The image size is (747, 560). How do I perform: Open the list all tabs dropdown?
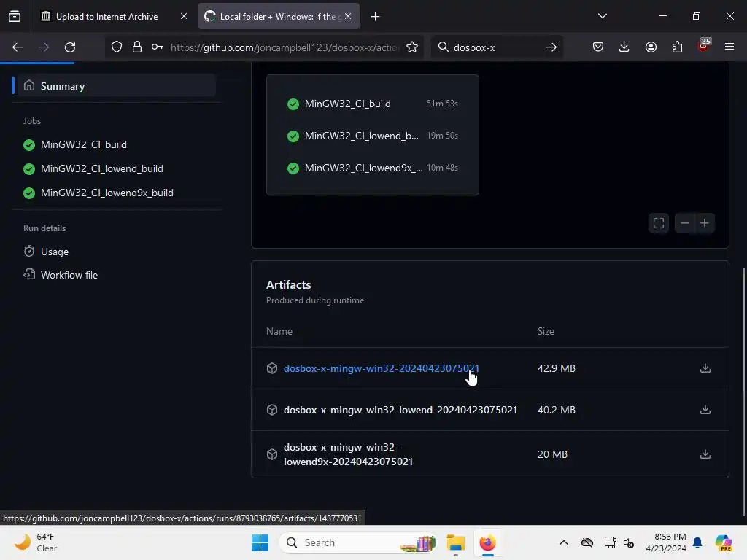click(602, 16)
